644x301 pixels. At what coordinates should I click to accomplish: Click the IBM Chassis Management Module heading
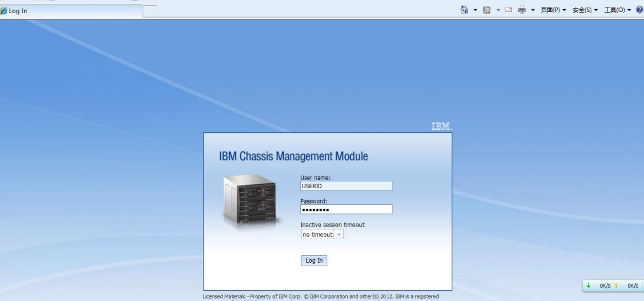293,156
